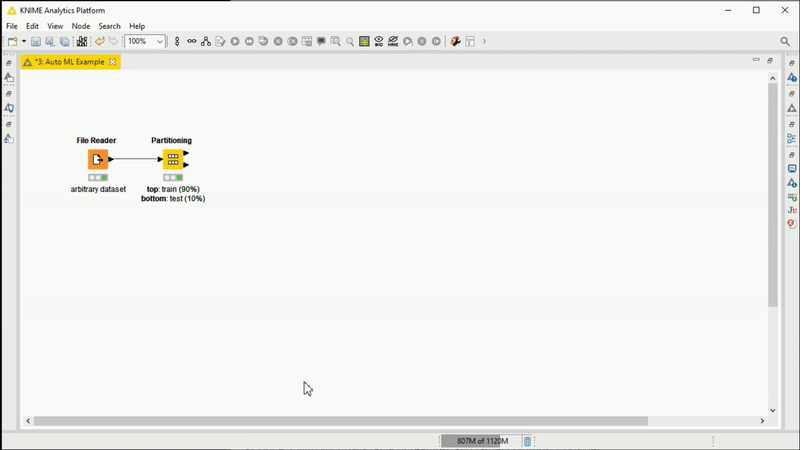
Task: Click the bottom output port of Partitioning
Action: [x=186, y=165]
